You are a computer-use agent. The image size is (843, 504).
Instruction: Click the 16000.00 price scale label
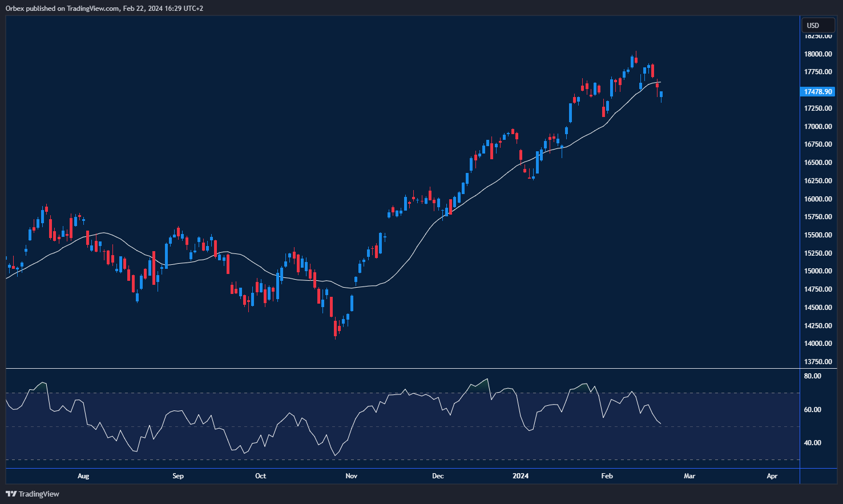pos(818,199)
